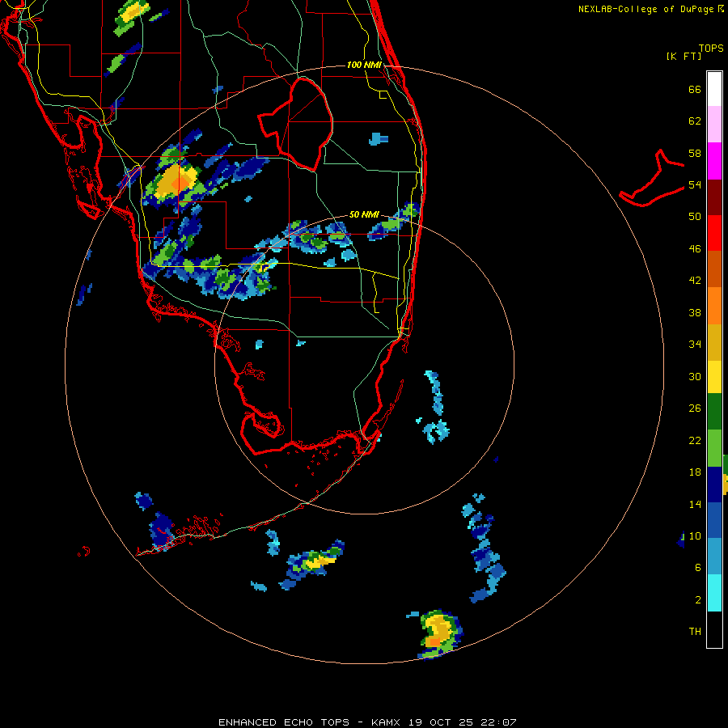
Task: Click the 6 legend value
Action: click(x=698, y=568)
